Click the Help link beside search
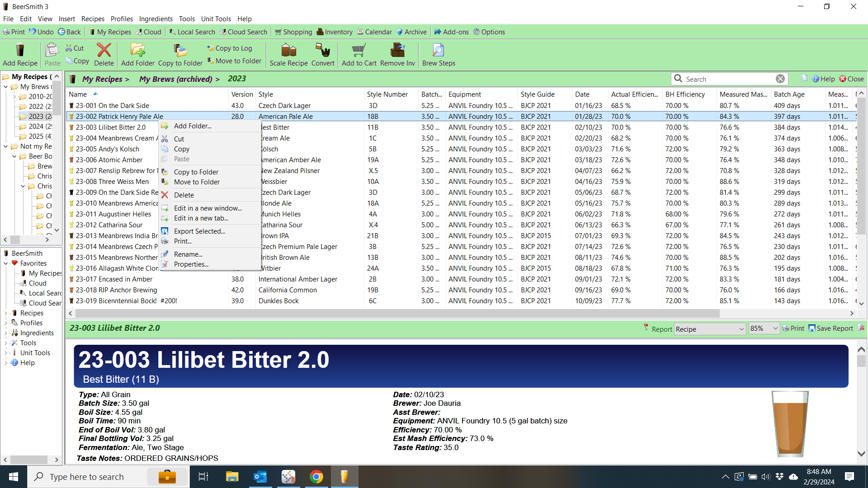Screen dimensions: 868x488 tap(824, 79)
